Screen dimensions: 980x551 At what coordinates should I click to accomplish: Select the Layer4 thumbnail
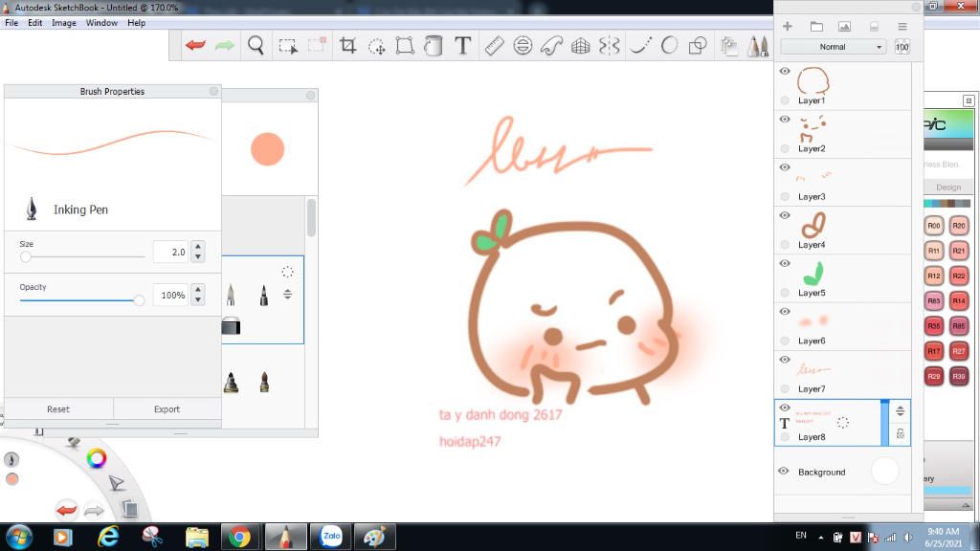point(813,225)
